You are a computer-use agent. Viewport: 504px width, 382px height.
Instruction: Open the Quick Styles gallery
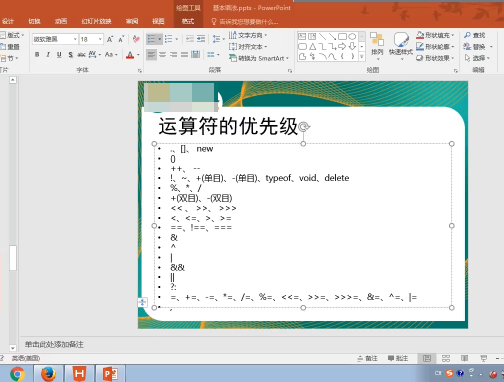tap(401, 46)
